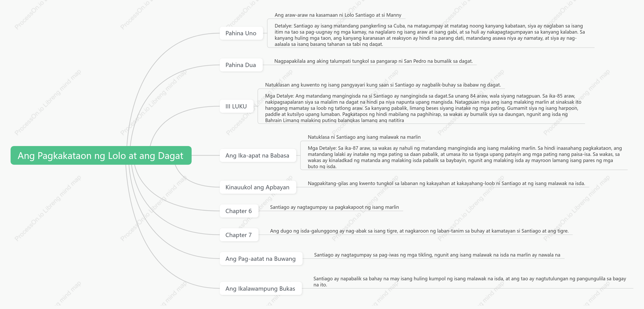The height and width of the screenshot is (309, 644).
Task: Select the Nagpakitang-gilas ang kwento description
Action: point(446,183)
